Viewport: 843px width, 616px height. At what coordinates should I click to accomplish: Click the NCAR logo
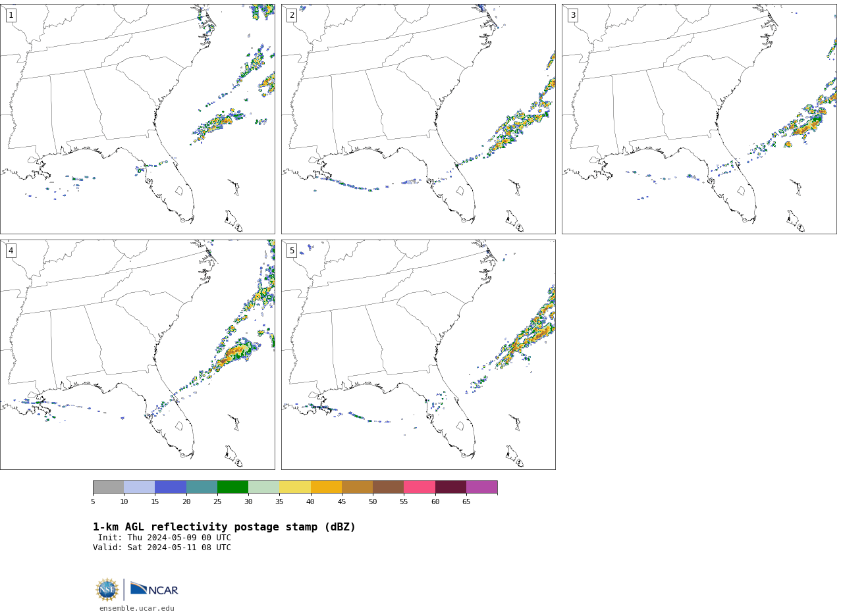click(154, 590)
